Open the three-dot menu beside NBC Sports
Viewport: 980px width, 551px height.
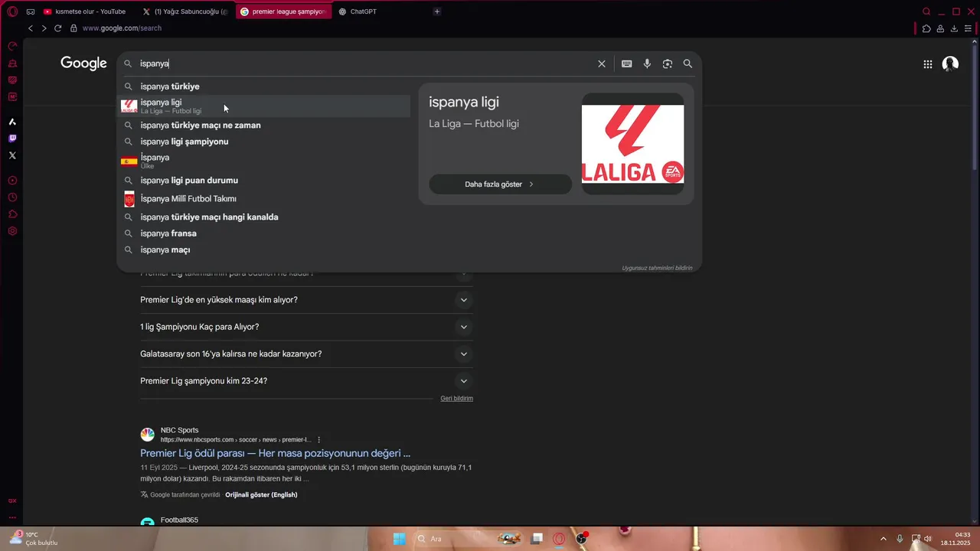click(x=319, y=440)
